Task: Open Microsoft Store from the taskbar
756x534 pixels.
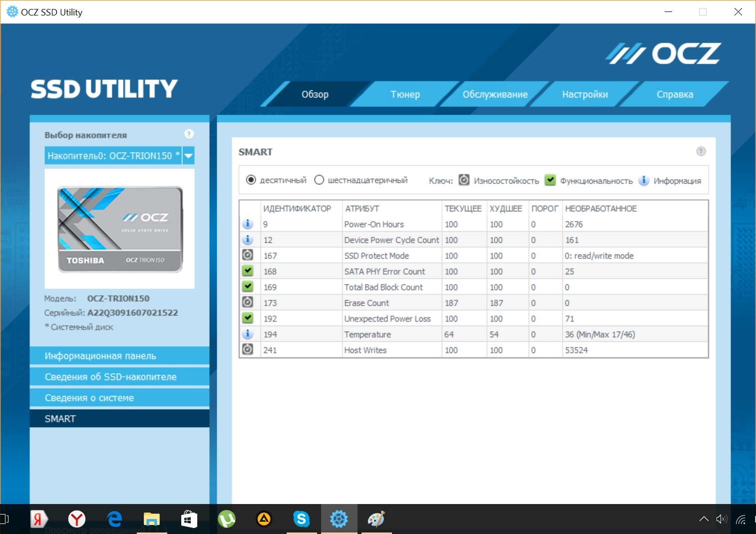Action: tap(189, 519)
